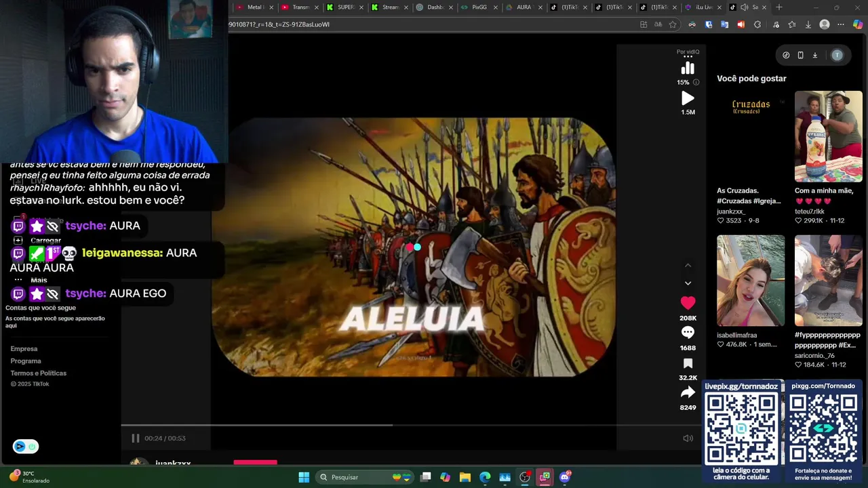Open the saricornio._76 recommended video thumbnail
Image resolution: width=868 pixels, height=488 pixels.
tap(829, 281)
